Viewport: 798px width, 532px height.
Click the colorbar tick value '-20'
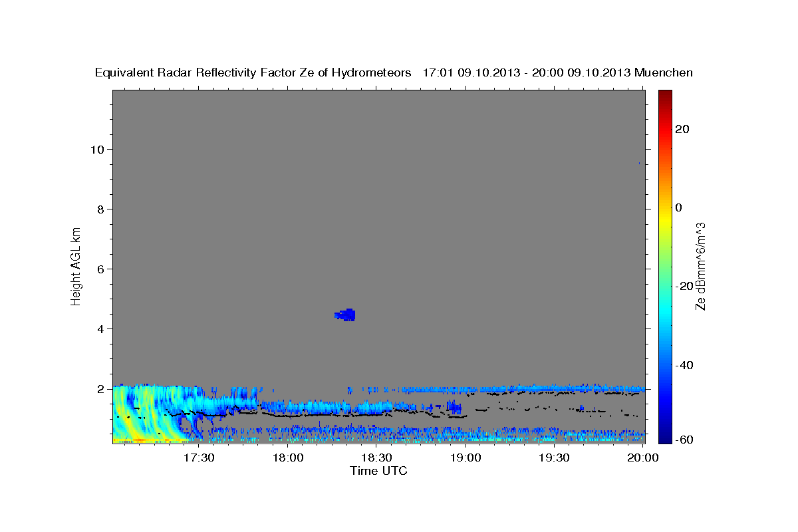coord(684,286)
